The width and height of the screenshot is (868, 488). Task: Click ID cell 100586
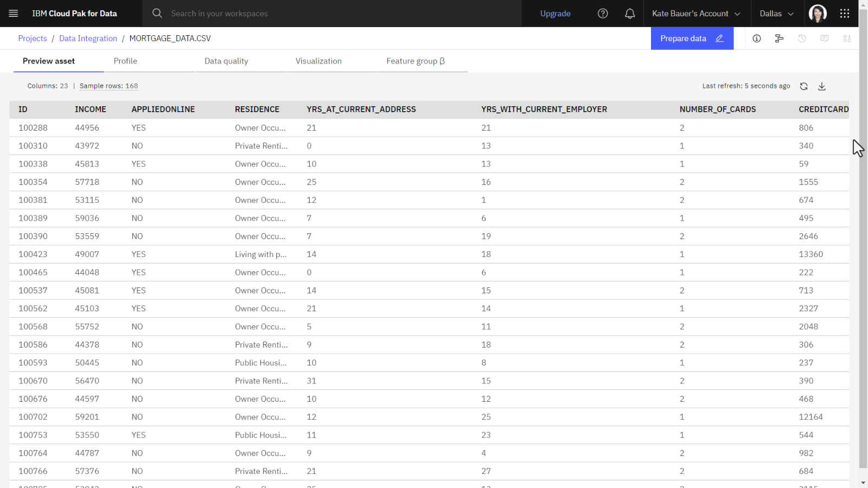click(33, 345)
